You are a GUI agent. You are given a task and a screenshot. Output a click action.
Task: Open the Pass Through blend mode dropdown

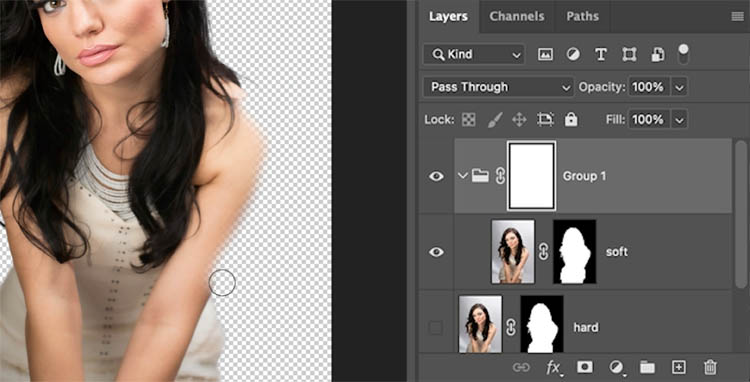point(498,87)
